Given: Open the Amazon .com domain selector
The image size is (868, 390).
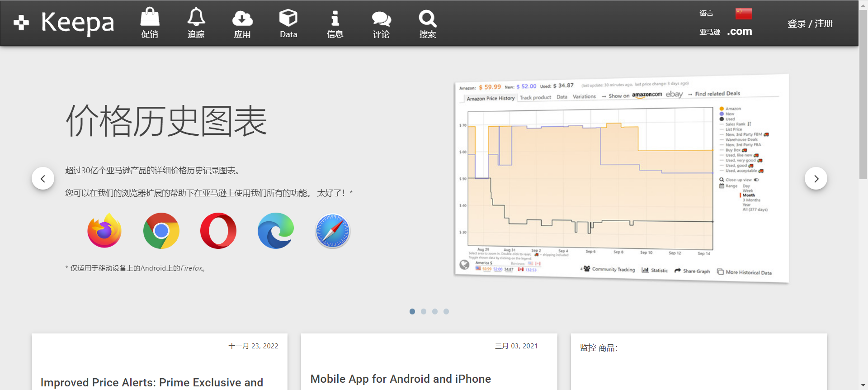Looking at the screenshot, I should coord(740,31).
